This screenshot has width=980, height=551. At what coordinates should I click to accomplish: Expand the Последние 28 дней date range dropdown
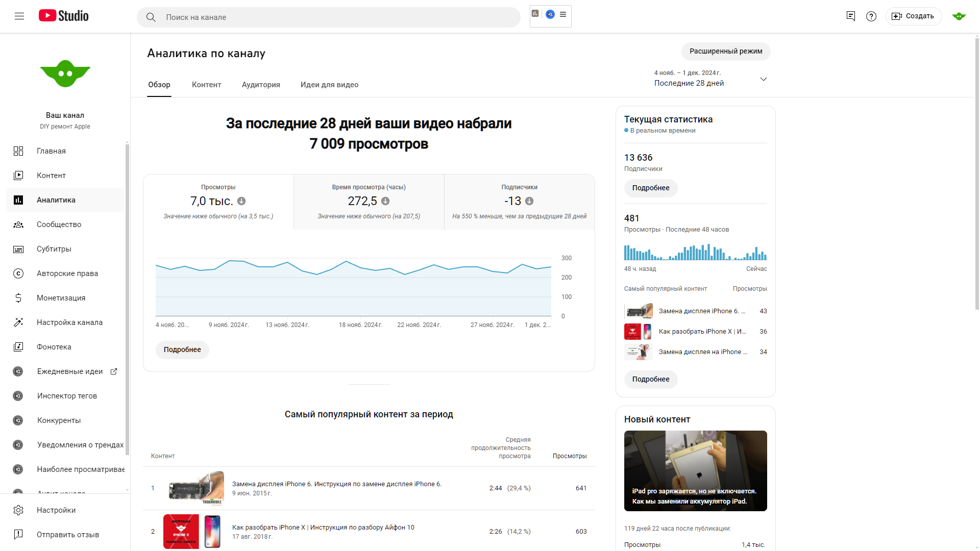click(x=710, y=79)
